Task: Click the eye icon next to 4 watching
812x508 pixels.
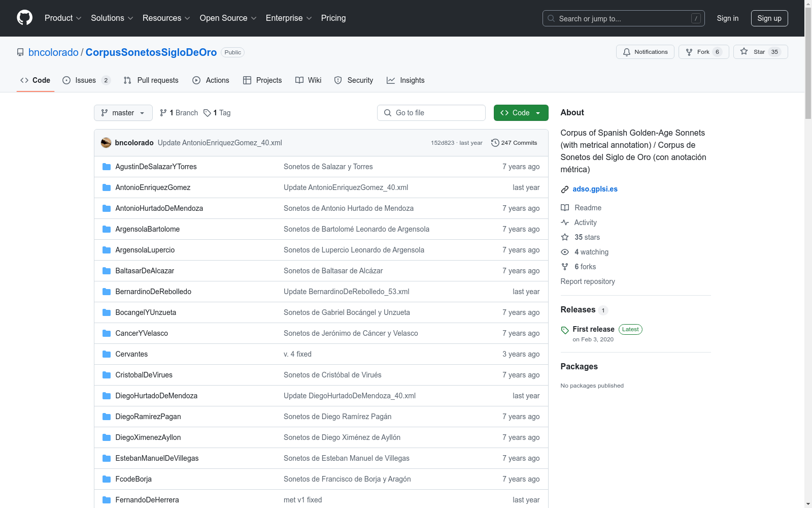Action: click(x=565, y=252)
